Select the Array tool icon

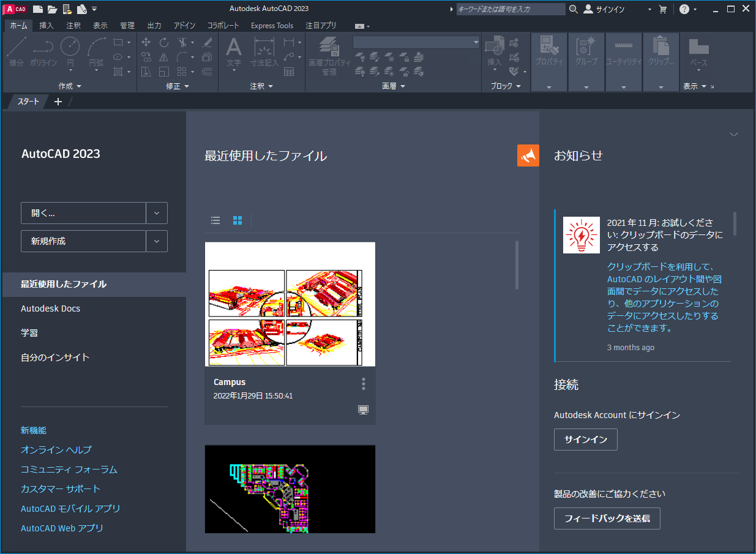point(182,72)
